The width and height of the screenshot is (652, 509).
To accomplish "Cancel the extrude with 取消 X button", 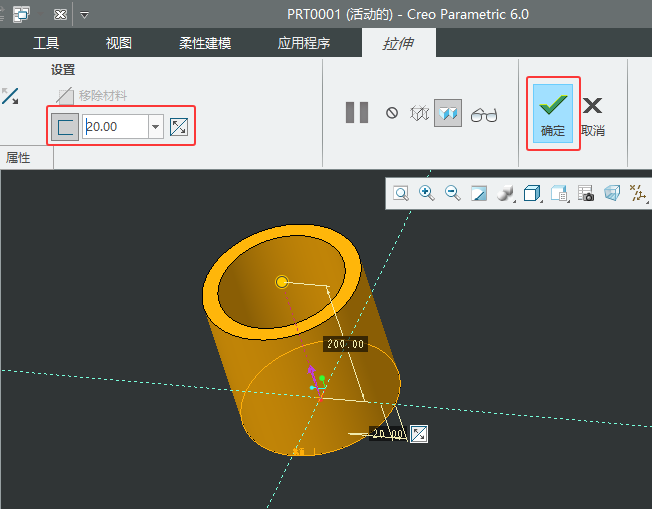I will pyautogui.click(x=593, y=116).
